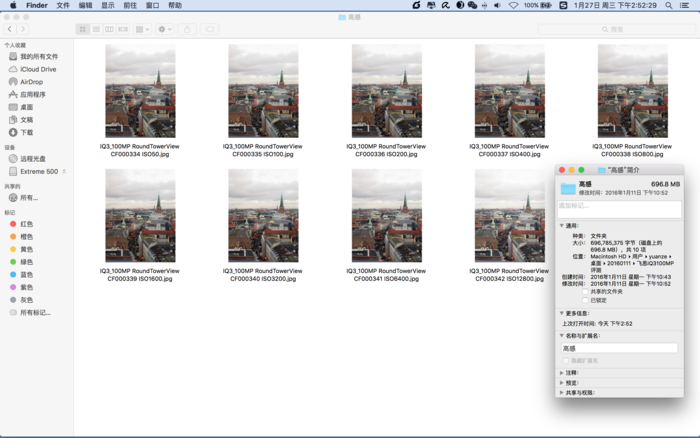Open the arrange-by dropdown in toolbar
Screen dimensions: 700x438
coord(143,29)
